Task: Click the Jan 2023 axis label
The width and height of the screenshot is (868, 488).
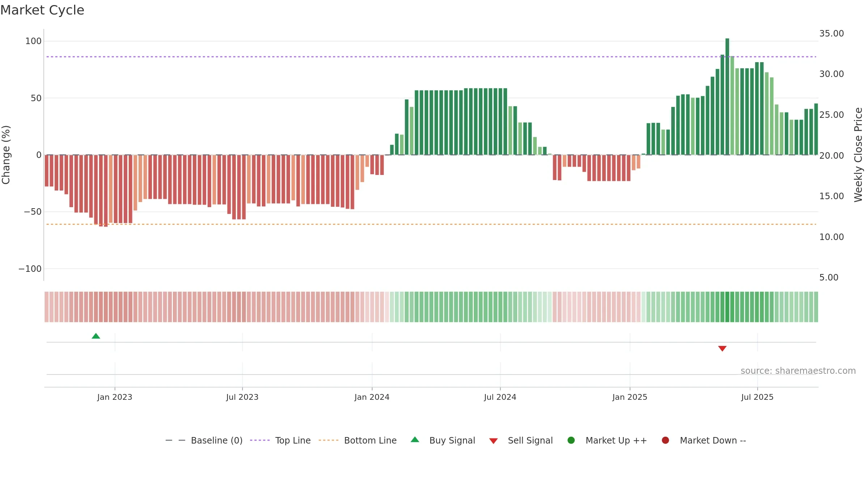Action: 115,397
